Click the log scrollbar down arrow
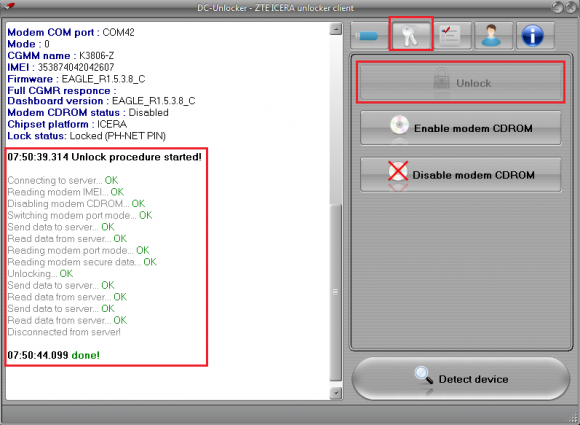Image resolution: width=580 pixels, height=425 pixels. (336, 393)
